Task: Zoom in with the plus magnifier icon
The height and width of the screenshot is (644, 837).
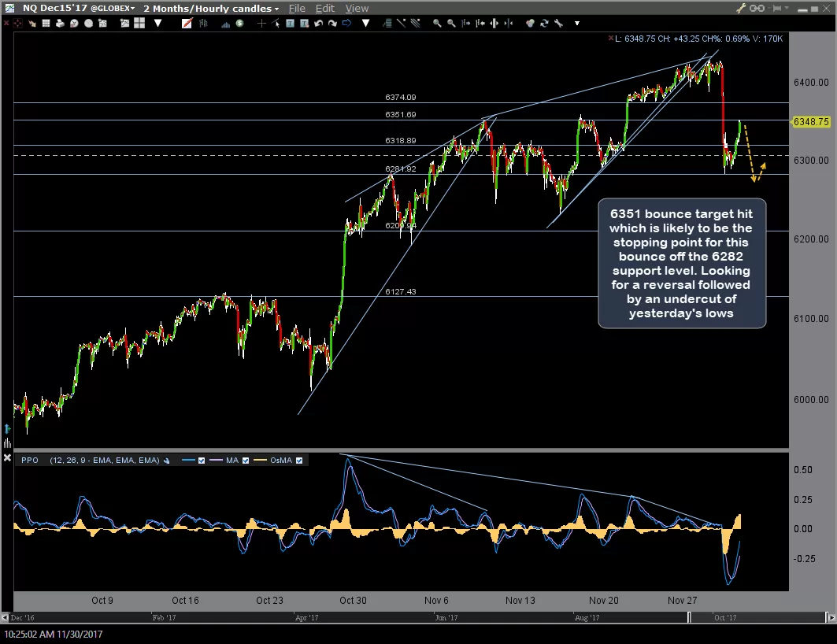Action: [x=437, y=23]
